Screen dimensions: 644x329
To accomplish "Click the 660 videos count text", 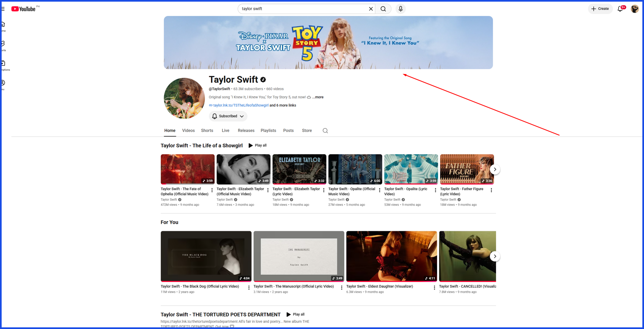I will click(x=275, y=89).
